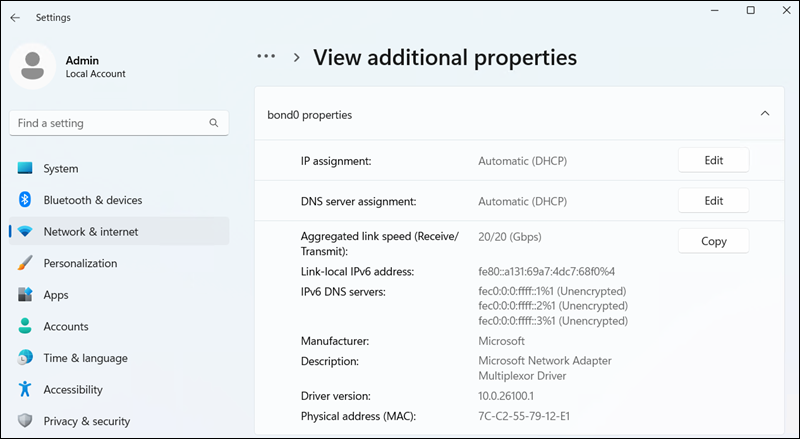Click the breadcrumb chevron arrow
Viewport: 800px width, 439px height.
click(x=296, y=57)
